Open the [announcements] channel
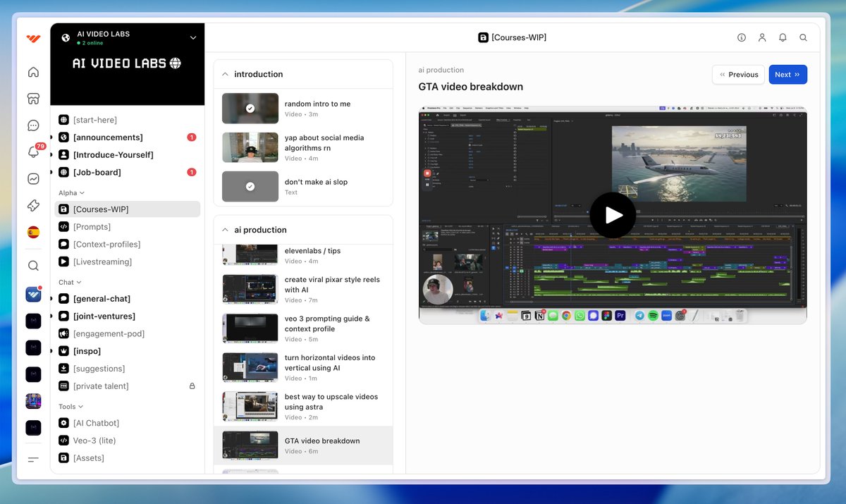Screen dimensions: 846x504 pos(127,137)
